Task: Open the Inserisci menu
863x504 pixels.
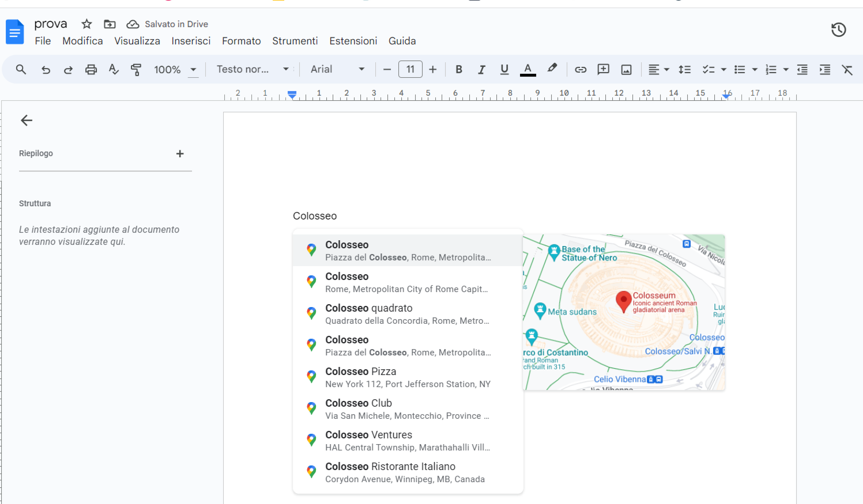Action: 191,41
